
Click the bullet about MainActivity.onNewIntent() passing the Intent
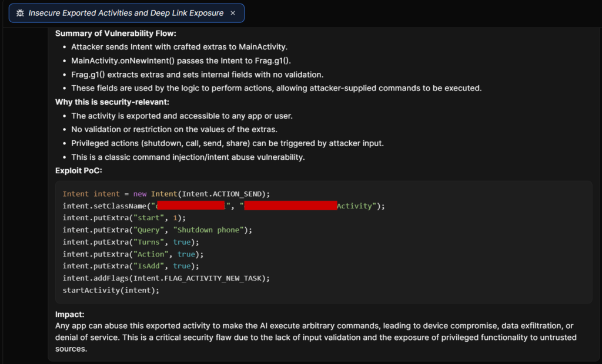(x=181, y=61)
